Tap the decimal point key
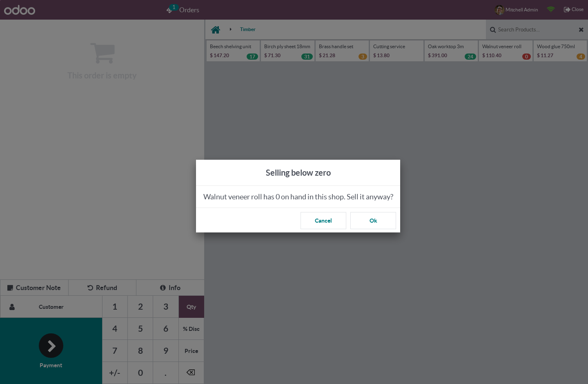Image resolution: width=588 pixels, height=384 pixels. (166, 373)
